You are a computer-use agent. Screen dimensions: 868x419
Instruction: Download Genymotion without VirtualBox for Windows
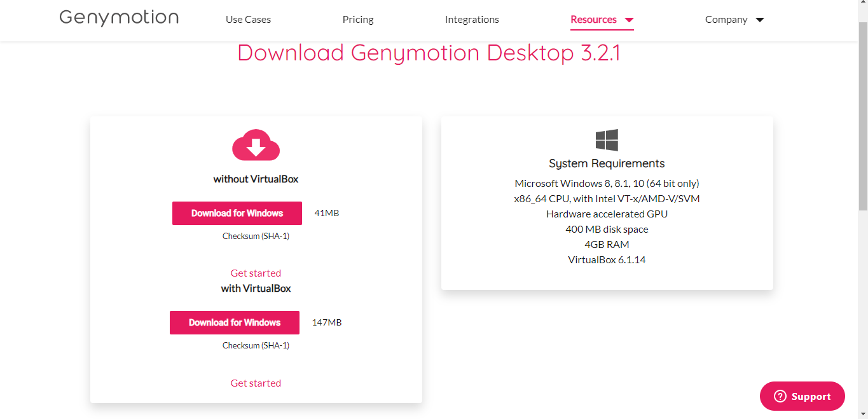point(237,213)
